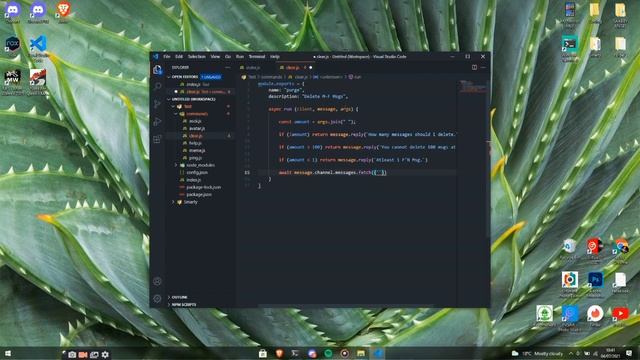
Task: Click the taskbar clock and date
Action: point(611,353)
